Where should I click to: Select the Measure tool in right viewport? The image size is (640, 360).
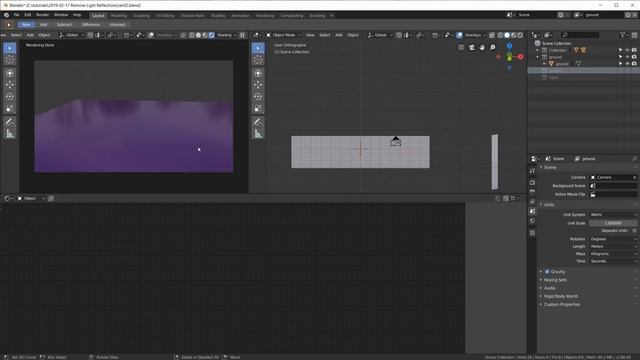point(258,133)
